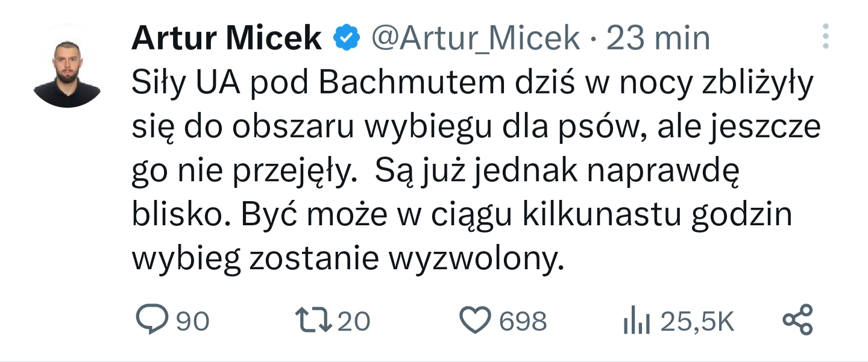Click the view statistics bar chart icon
The width and height of the screenshot is (868, 362).
tap(637, 322)
